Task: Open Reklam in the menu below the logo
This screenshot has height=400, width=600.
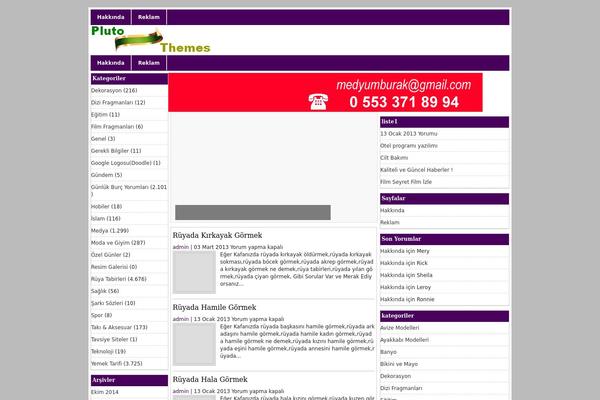Action: click(149, 63)
